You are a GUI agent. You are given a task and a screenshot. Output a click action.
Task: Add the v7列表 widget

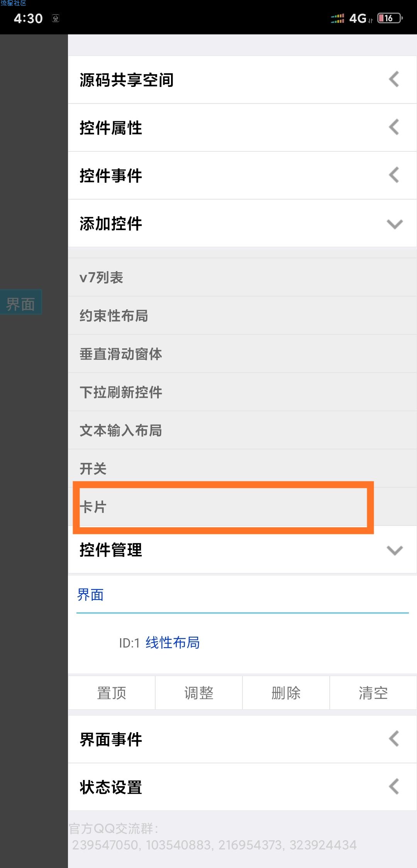(x=101, y=277)
